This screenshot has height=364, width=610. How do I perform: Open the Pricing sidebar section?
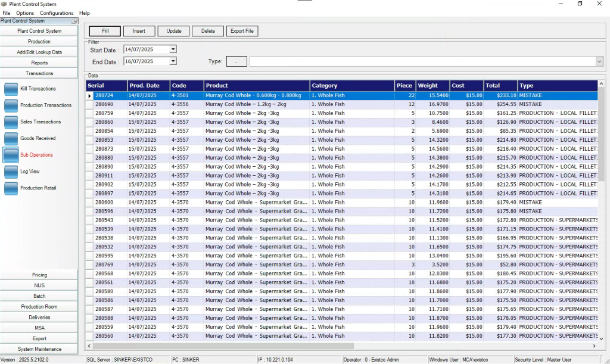pos(39,275)
